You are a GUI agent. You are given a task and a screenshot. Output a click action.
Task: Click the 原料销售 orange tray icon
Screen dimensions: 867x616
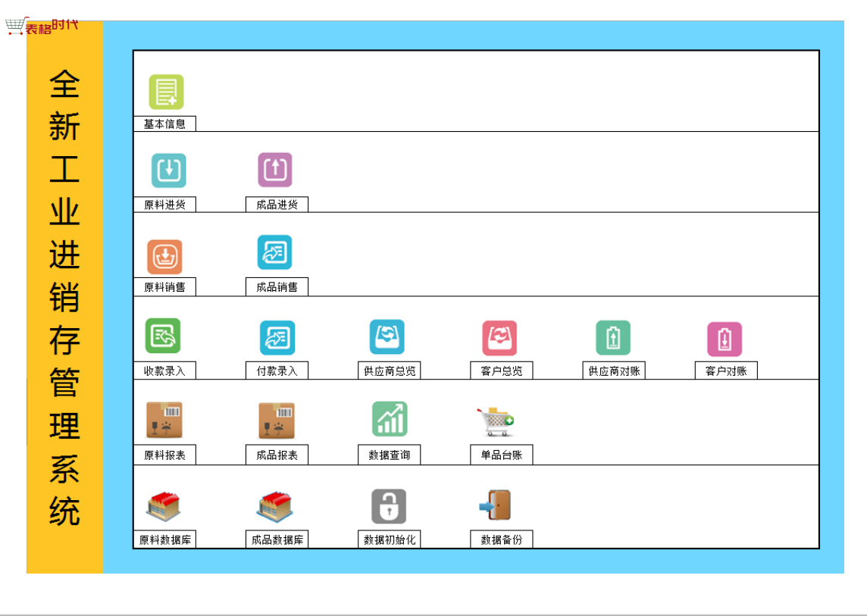[164, 257]
